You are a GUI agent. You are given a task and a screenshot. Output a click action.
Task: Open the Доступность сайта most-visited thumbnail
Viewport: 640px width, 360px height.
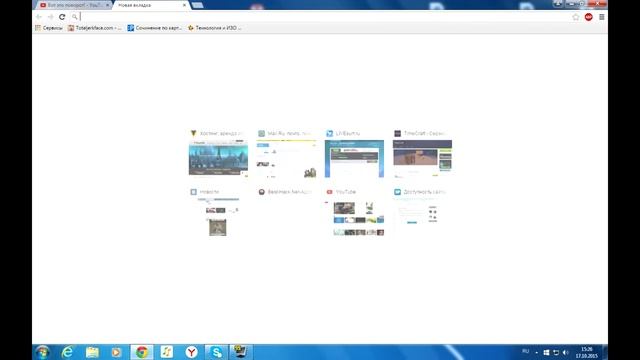pos(422,217)
